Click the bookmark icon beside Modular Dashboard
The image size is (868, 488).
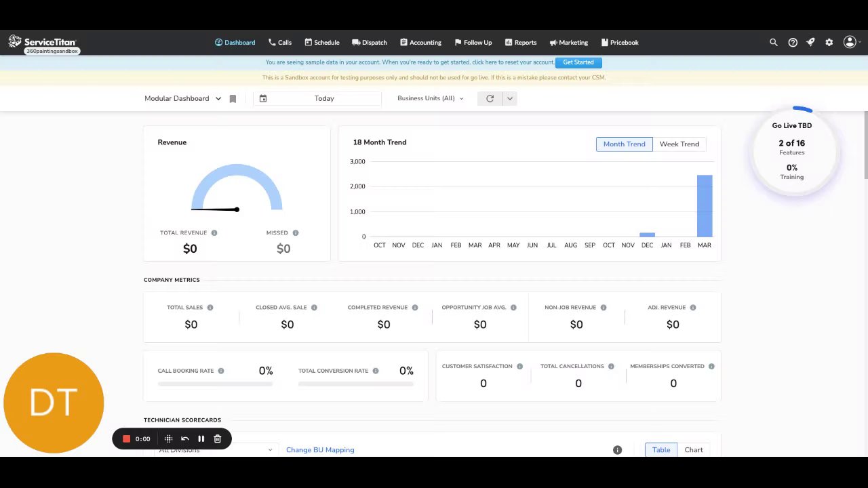tap(233, 98)
